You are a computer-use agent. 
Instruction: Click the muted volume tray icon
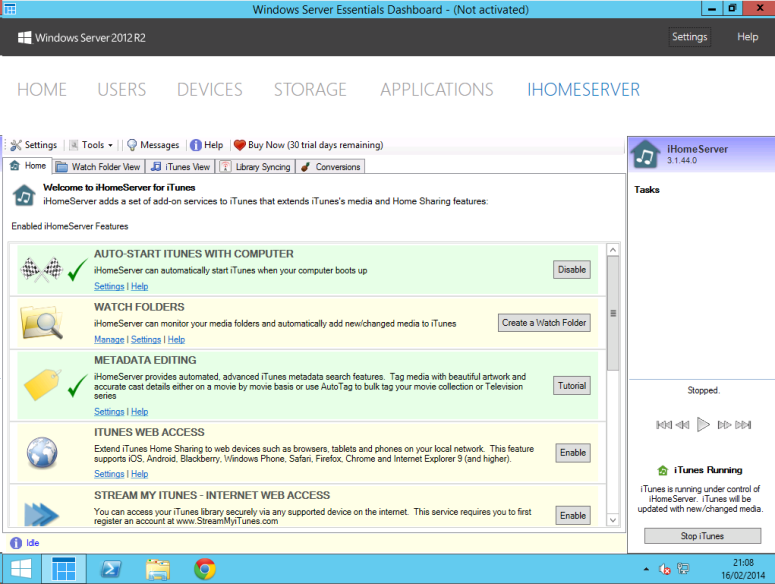pyautogui.click(x=665, y=569)
